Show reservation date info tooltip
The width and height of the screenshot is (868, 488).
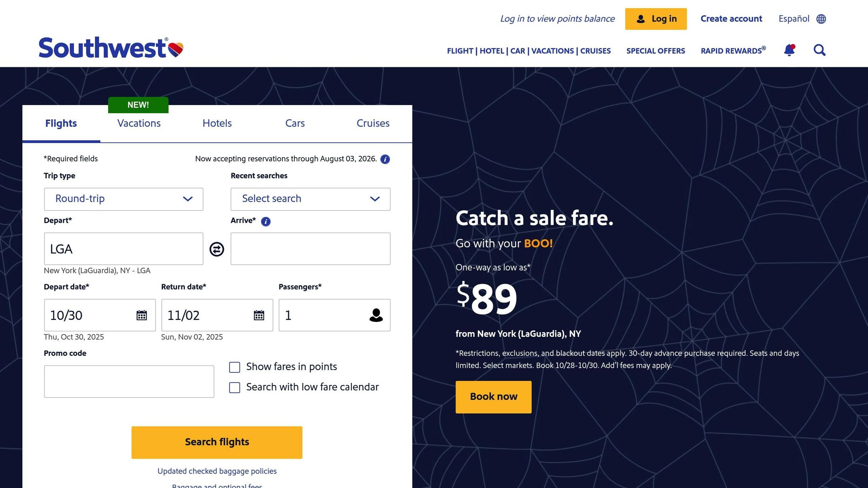pos(385,159)
